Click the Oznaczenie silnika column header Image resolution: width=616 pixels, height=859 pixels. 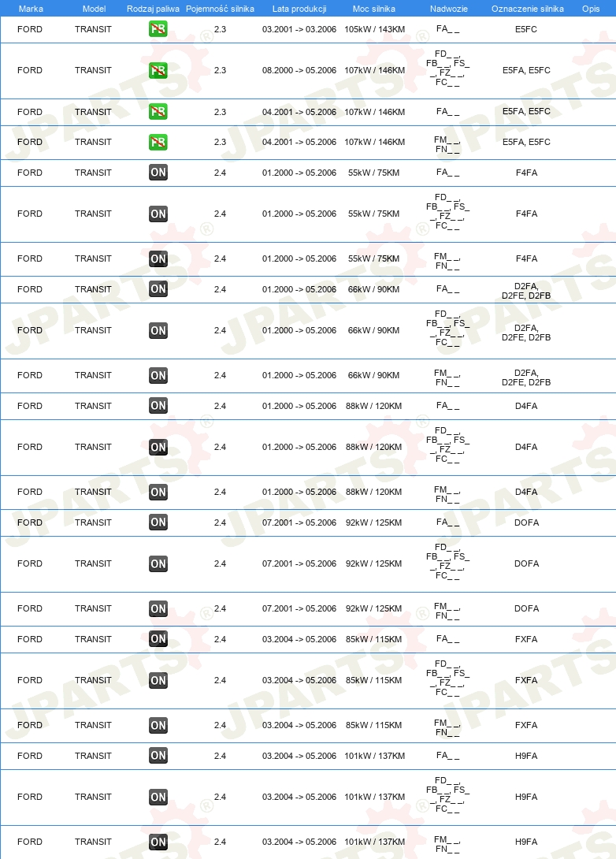(527, 9)
